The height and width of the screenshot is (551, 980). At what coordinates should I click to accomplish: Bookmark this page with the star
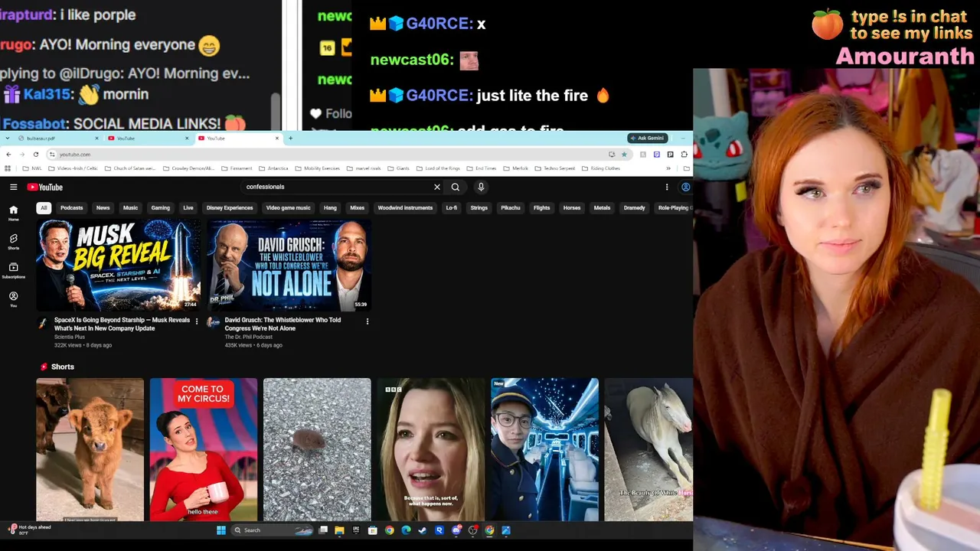click(624, 155)
